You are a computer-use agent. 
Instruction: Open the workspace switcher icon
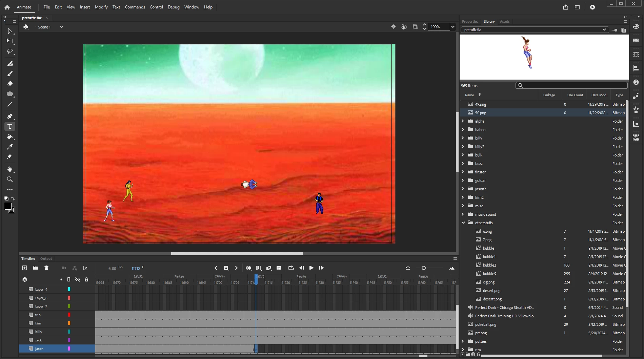(577, 7)
